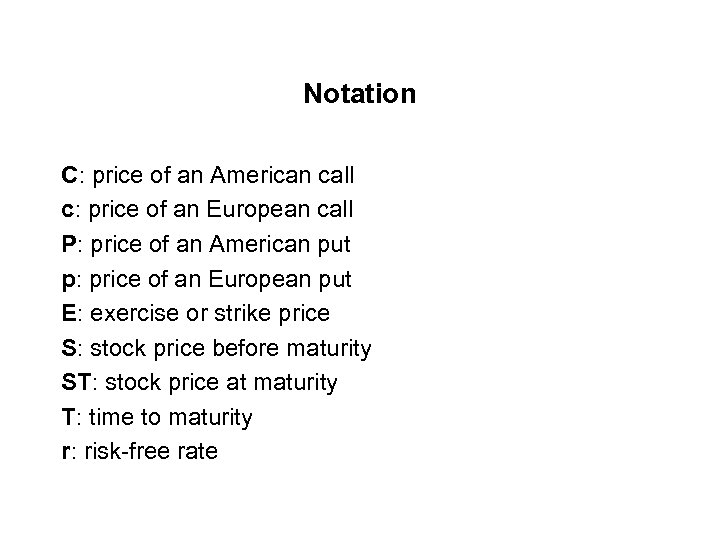This screenshot has height=540, width=720.
Task: Click the 'risk-free rate' text
Action: tap(151, 451)
